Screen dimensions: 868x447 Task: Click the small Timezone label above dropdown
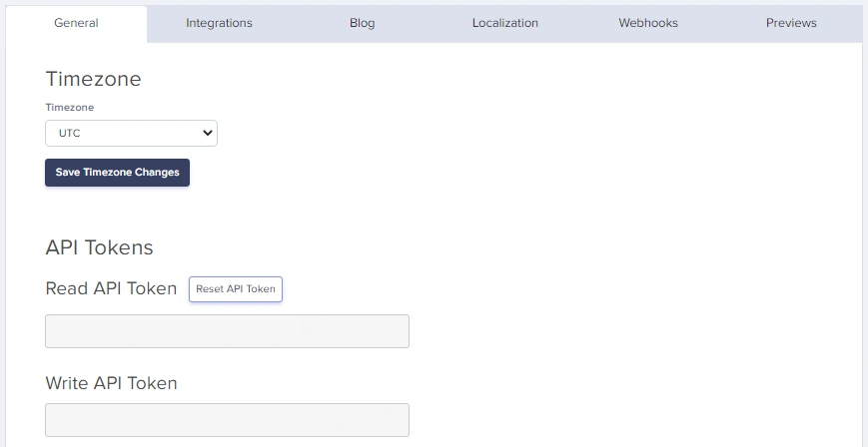[69, 107]
